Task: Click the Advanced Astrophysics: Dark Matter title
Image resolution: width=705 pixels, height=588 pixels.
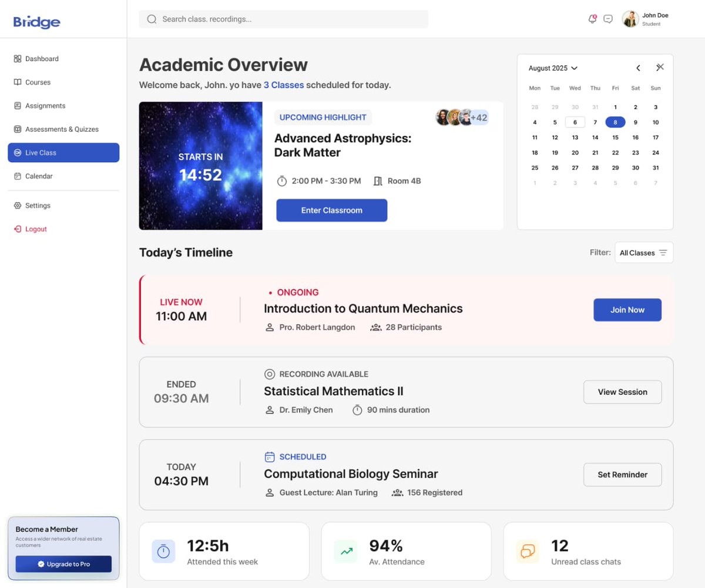Action: pos(343,146)
